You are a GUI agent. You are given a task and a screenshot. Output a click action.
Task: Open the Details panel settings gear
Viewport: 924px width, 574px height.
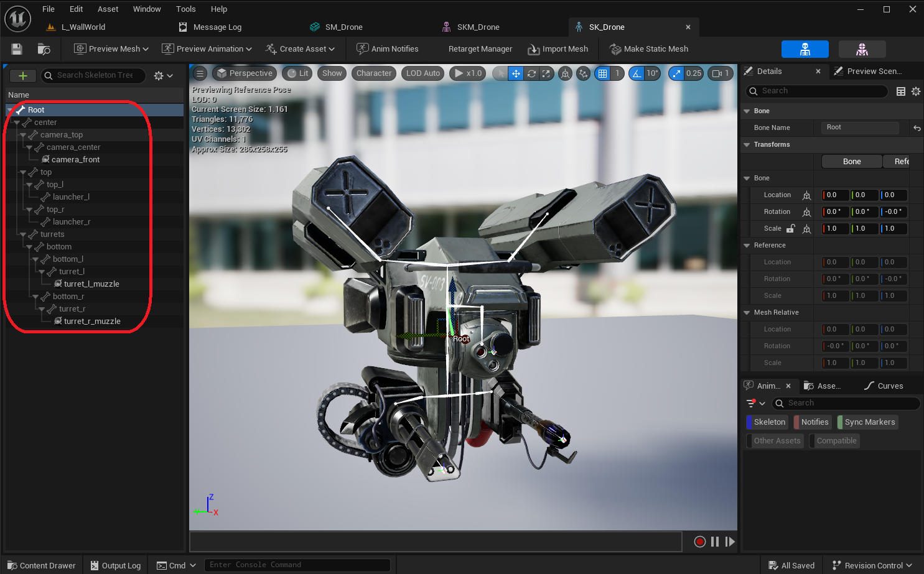915,91
